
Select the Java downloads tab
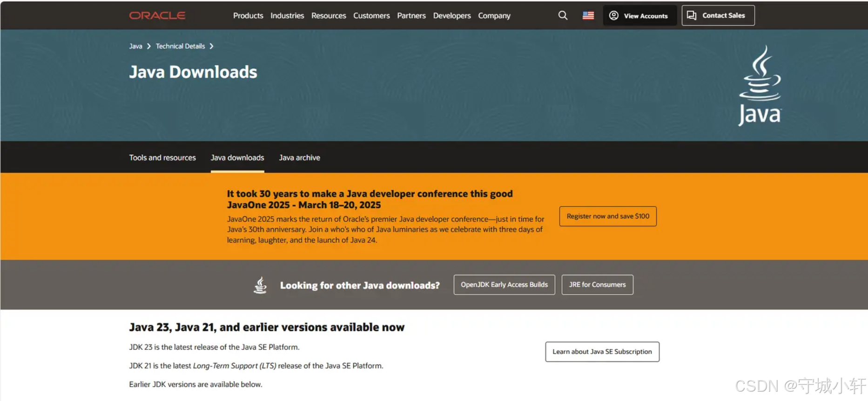(x=237, y=157)
